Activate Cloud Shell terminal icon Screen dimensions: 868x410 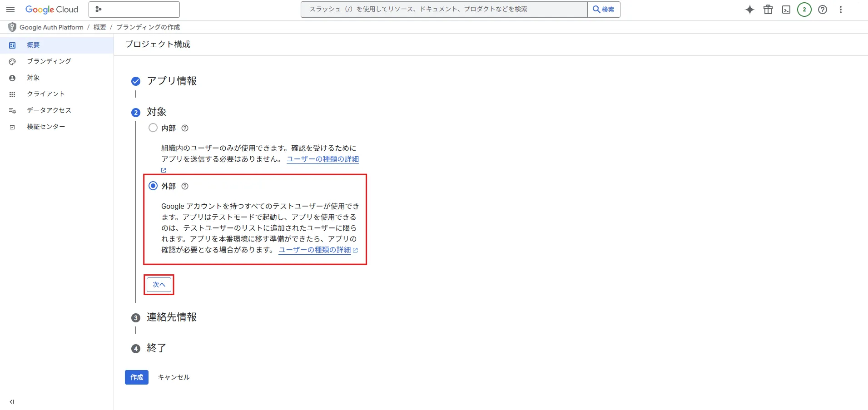pos(786,10)
